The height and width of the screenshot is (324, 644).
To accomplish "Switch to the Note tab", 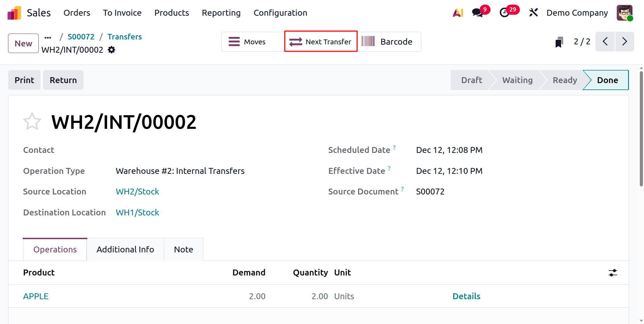I will click(x=183, y=249).
